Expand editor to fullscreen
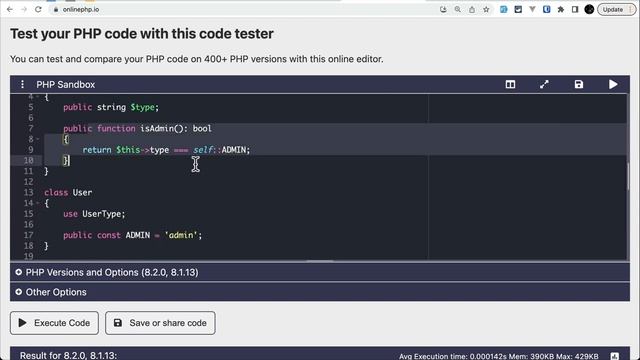 [x=544, y=84]
